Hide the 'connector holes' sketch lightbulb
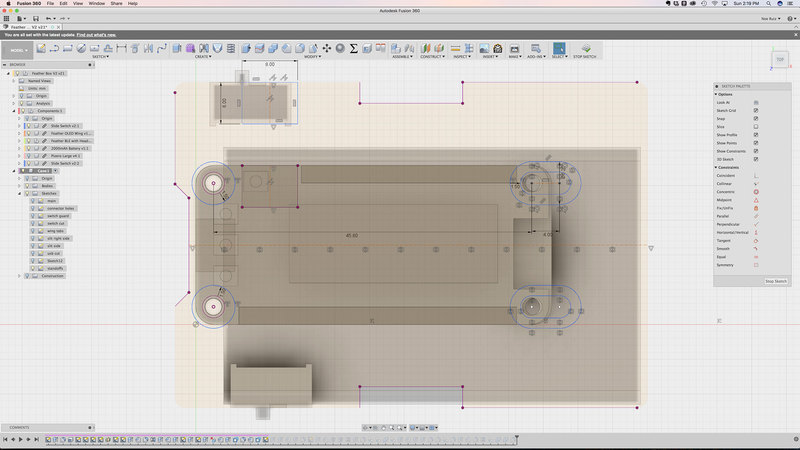The height and width of the screenshot is (450, 800). click(32, 208)
